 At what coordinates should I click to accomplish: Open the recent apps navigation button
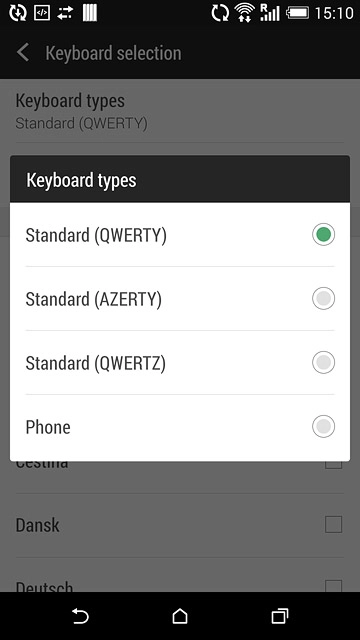pos(280,616)
